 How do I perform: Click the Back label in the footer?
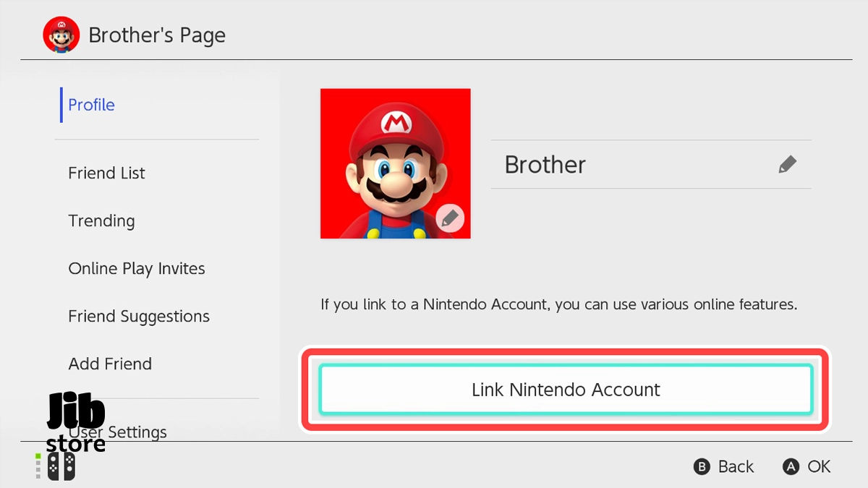click(736, 467)
